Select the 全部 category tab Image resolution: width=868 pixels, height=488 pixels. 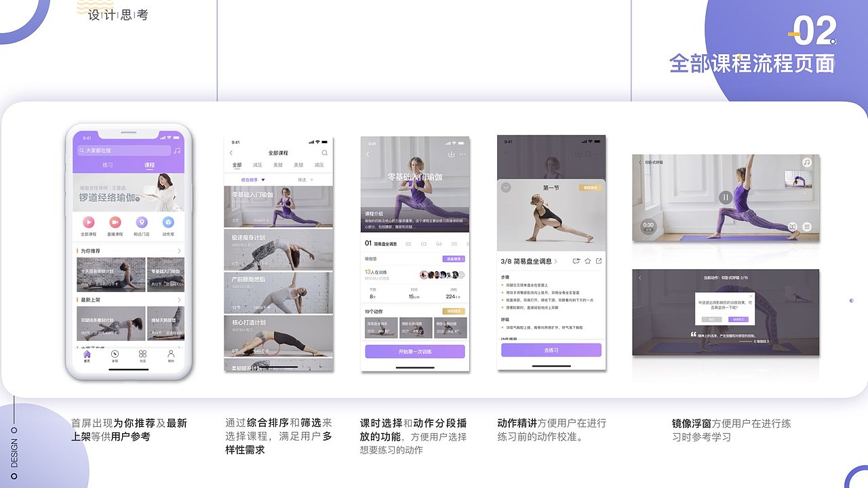(237, 165)
